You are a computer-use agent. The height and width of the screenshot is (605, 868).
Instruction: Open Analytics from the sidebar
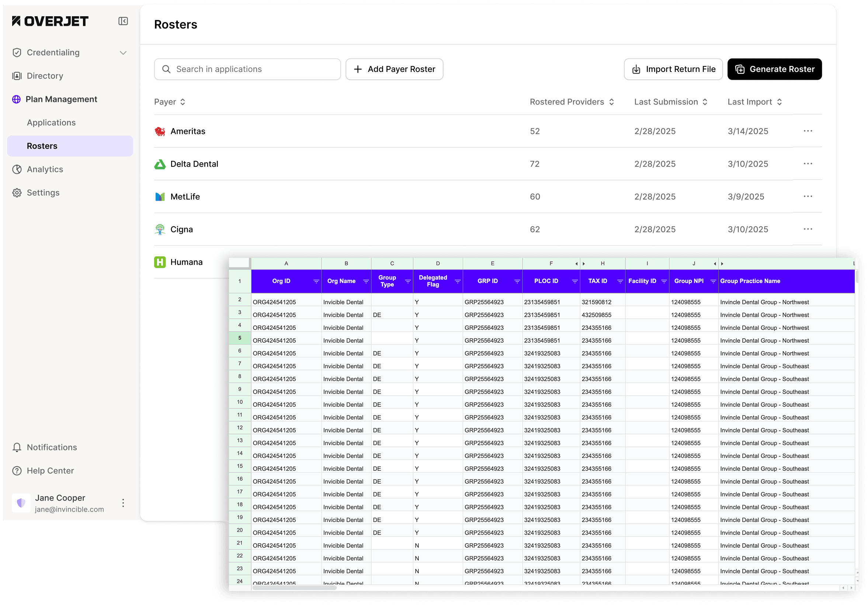tap(45, 169)
